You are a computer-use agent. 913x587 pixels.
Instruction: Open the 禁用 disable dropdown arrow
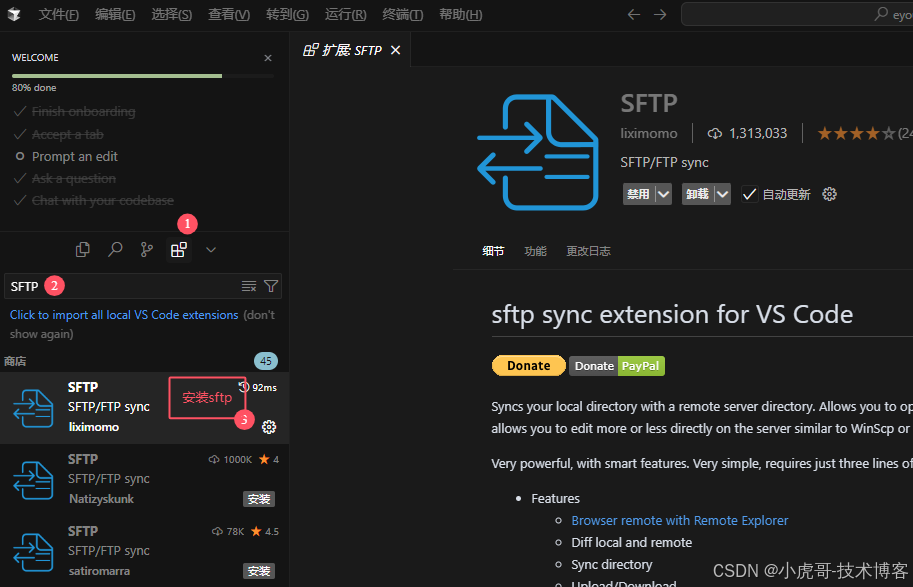click(x=661, y=194)
